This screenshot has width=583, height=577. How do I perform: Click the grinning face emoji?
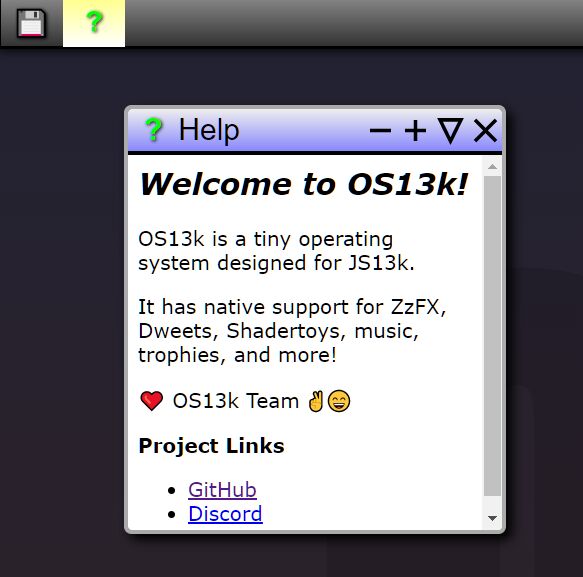[x=339, y=401]
